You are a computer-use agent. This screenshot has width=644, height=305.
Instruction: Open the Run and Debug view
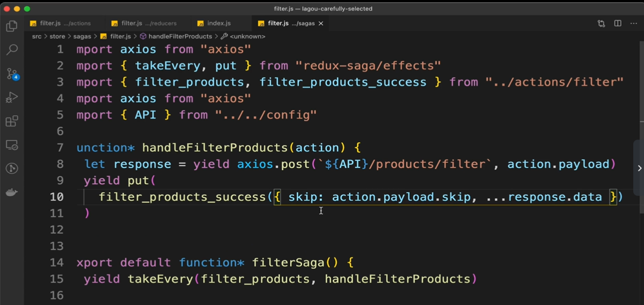tap(12, 97)
